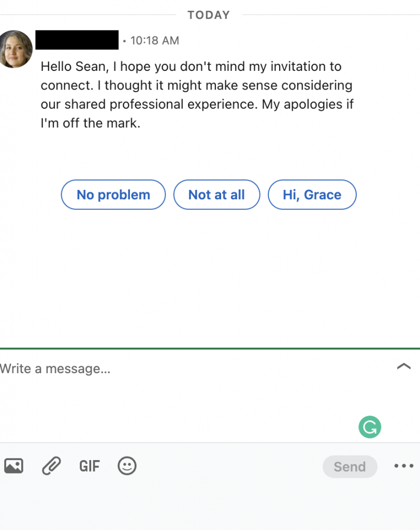Viewport: 420px width, 530px height.
Task: Open the blacked-out sender name link
Action: tap(77, 40)
